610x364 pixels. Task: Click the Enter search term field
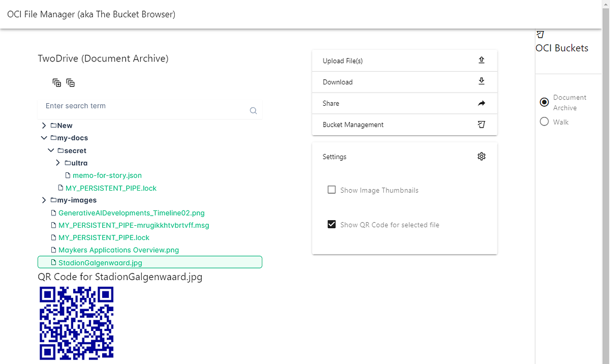pyautogui.click(x=142, y=106)
